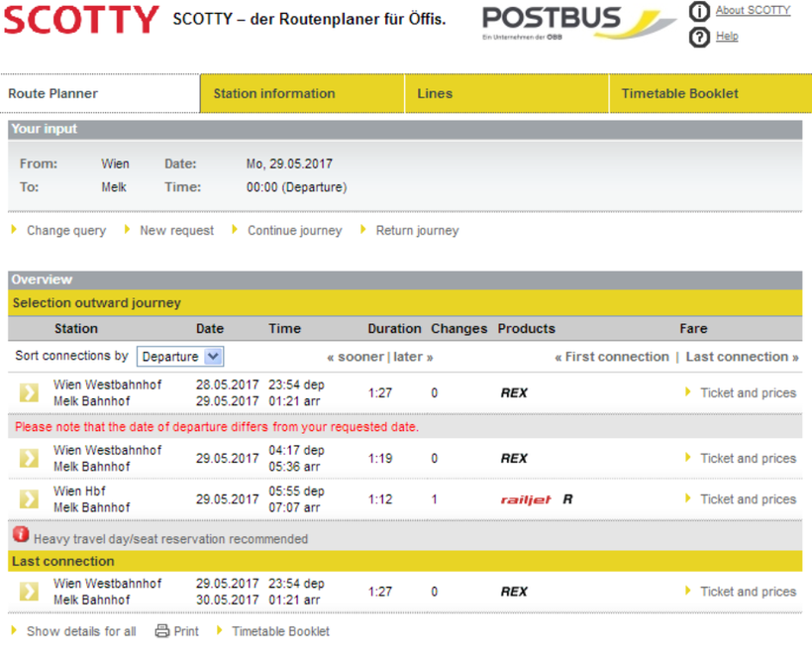
Task: Expand the 28.05.2017 23:54 connection details
Action: coord(29,392)
